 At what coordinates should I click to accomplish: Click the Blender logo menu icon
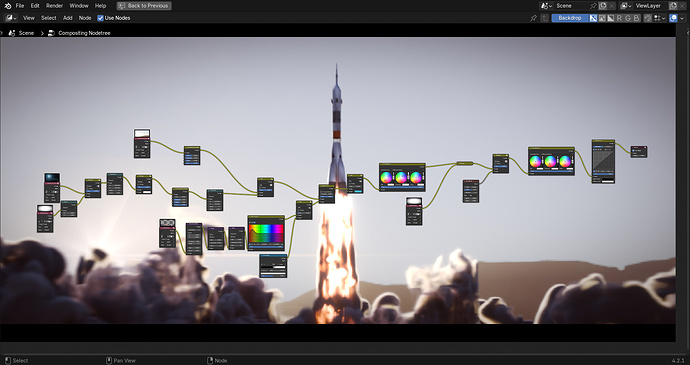[7, 6]
